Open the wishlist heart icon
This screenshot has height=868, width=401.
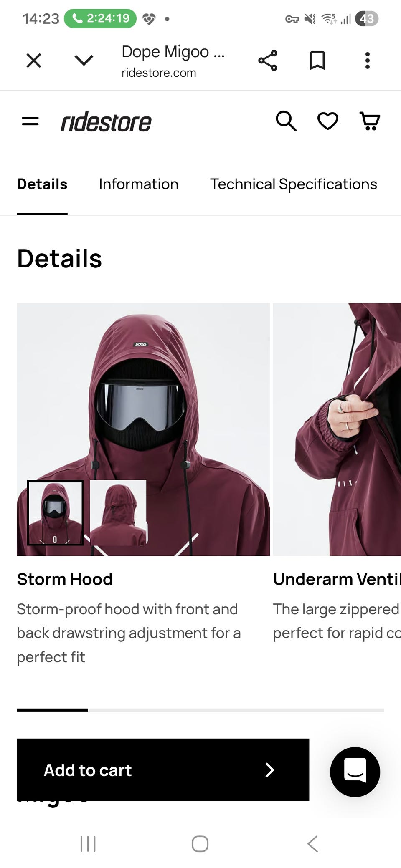click(x=328, y=121)
